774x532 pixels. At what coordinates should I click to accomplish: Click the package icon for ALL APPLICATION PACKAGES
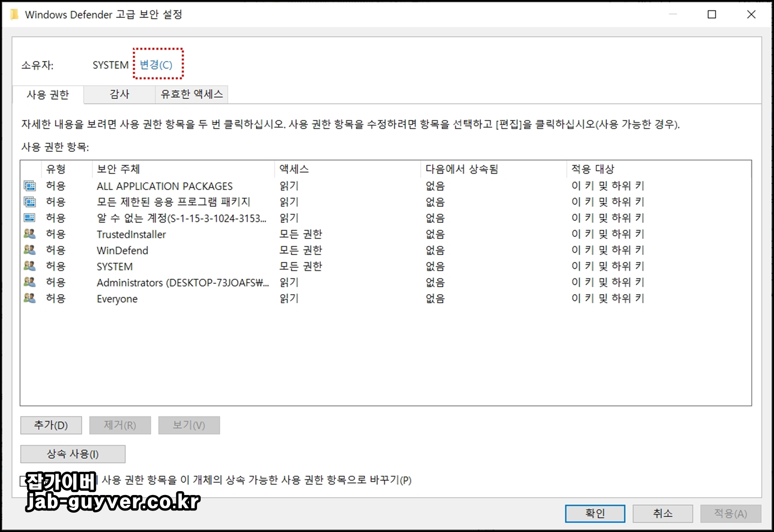pos(30,186)
